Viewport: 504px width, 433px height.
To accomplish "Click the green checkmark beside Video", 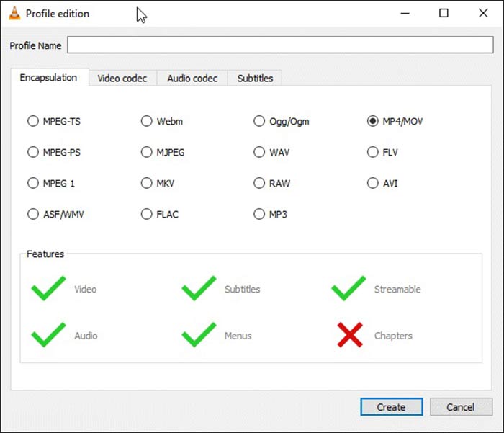I will [x=48, y=289].
